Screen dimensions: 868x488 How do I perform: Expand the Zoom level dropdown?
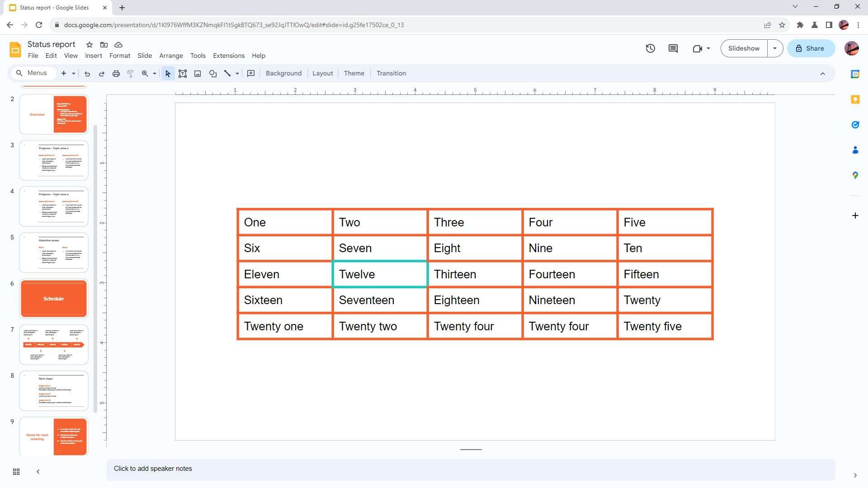click(154, 73)
